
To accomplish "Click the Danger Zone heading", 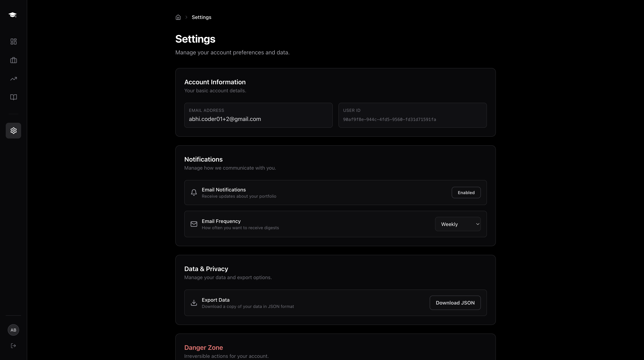I will pos(204,347).
